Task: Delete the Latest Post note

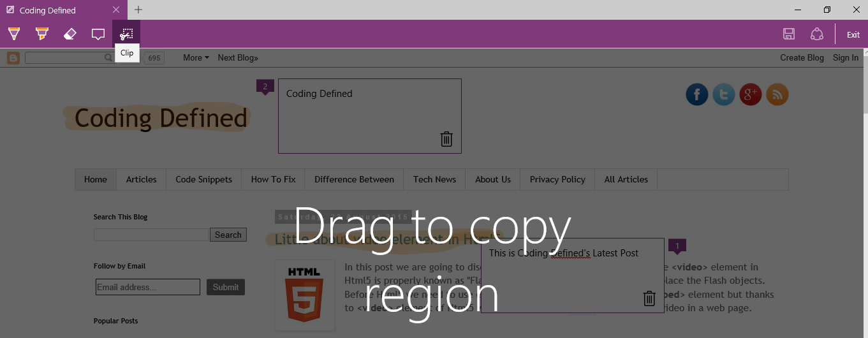Action: (649, 298)
